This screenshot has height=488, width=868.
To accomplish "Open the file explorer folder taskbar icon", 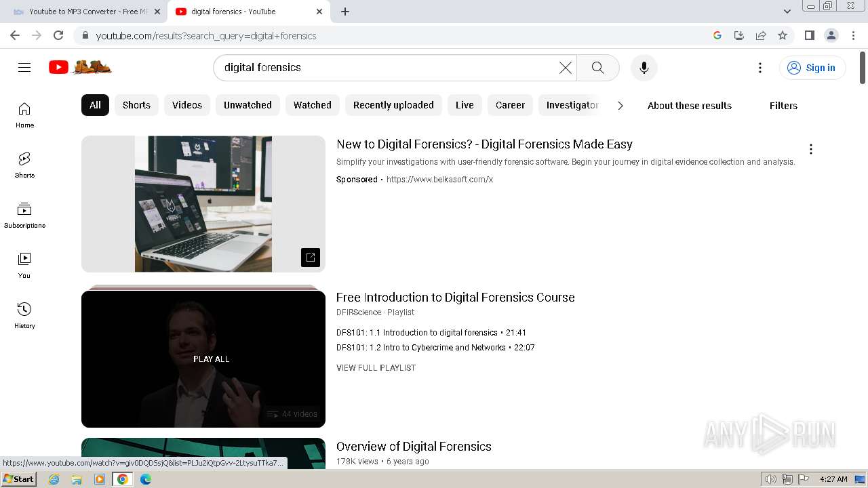I will click(x=77, y=479).
